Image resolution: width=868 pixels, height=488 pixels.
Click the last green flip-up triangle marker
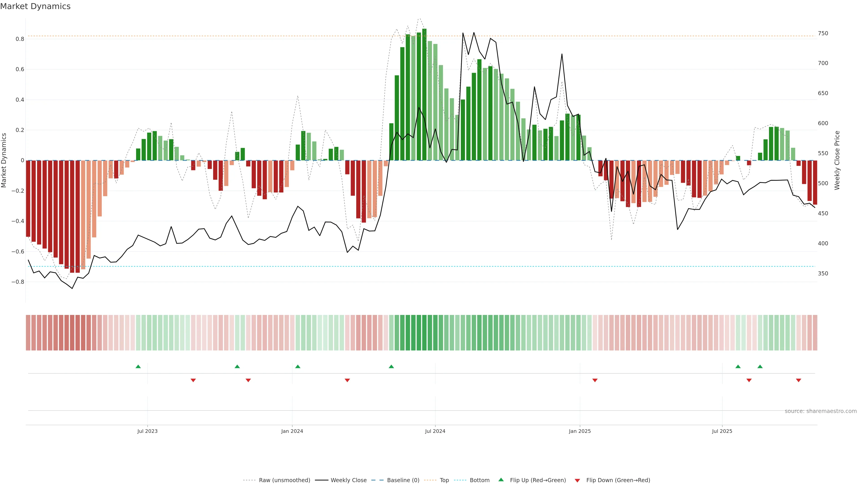coord(760,366)
